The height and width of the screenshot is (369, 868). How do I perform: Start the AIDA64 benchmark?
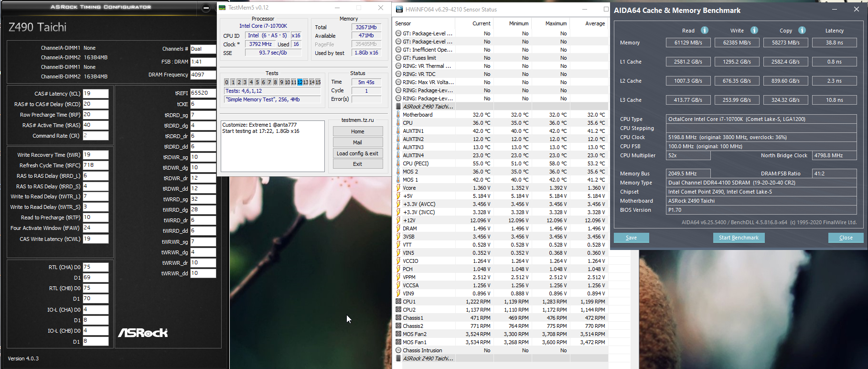click(x=739, y=238)
